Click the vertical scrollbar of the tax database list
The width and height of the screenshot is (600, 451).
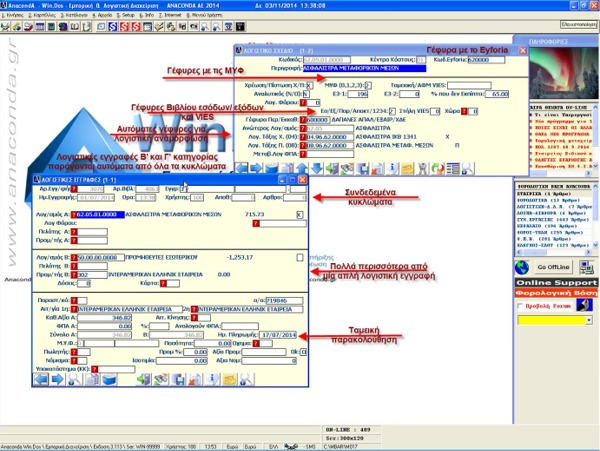pos(595,217)
